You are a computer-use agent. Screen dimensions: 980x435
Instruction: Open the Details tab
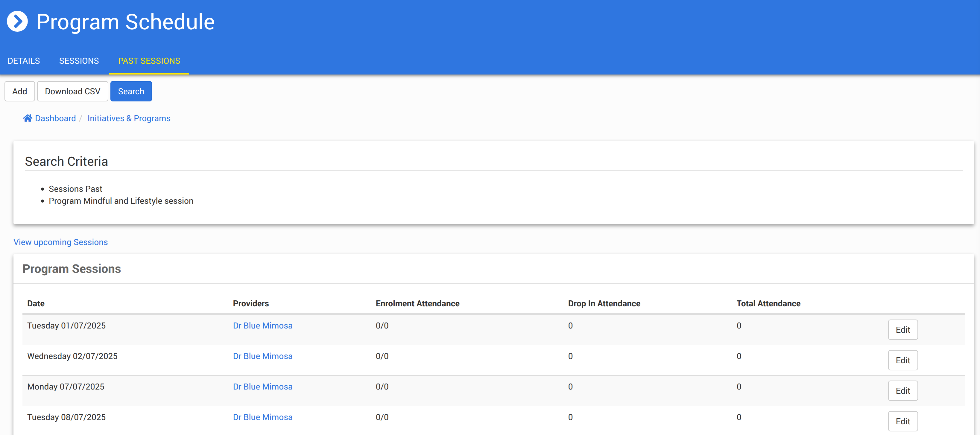(x=24, y=61)
